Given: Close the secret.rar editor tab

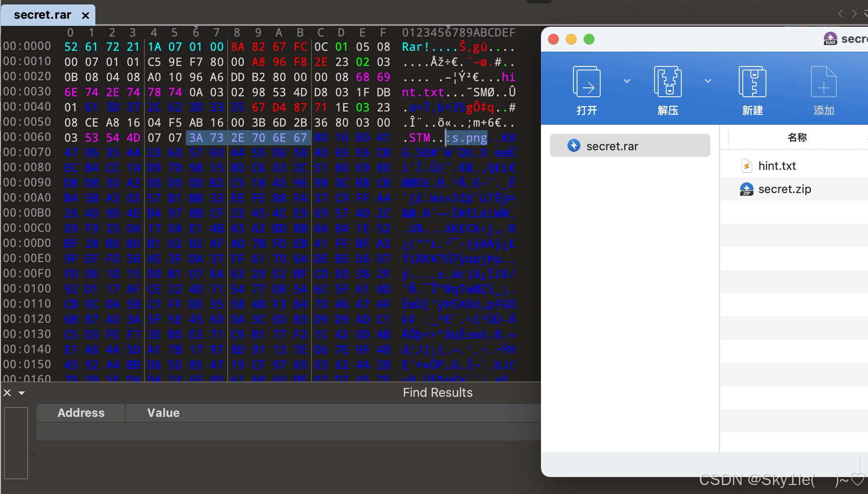Looking at the screenshot, I should point(86,16).
